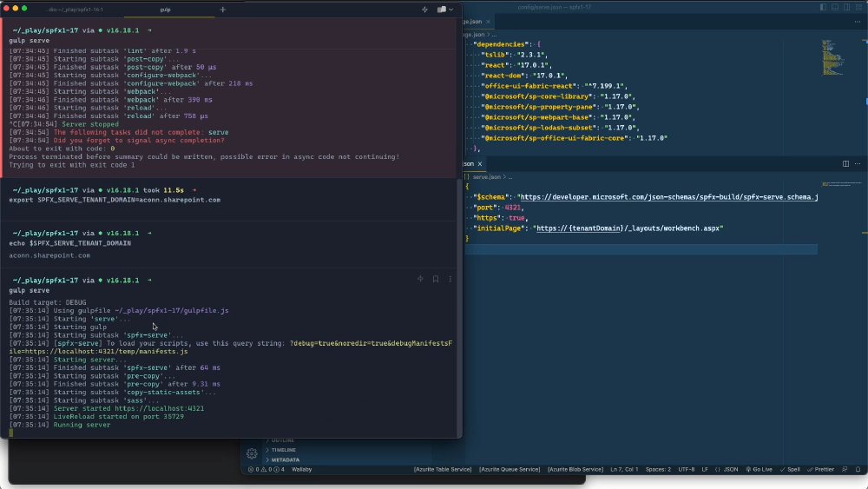Click the bookmark icon on gulp serve block
The height and width of the screenshot is (489, 868).
pyautogui.click(x=436, y=279)
